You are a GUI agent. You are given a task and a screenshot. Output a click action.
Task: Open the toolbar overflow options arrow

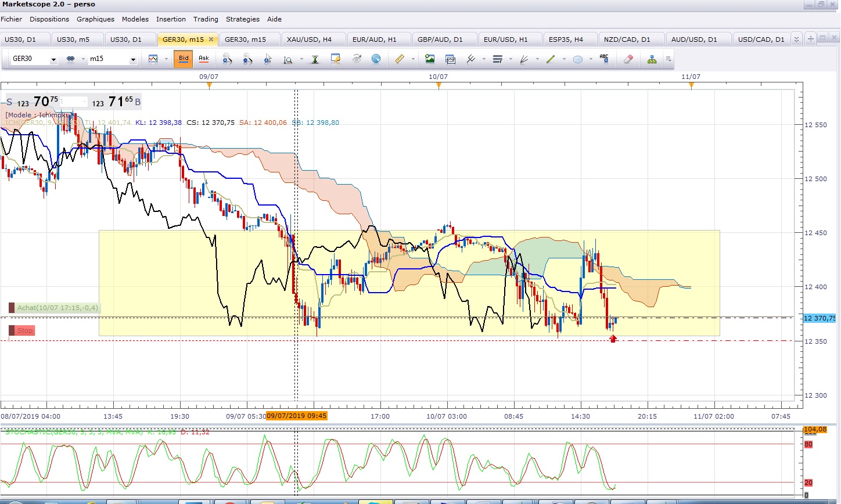coord(669,59)
